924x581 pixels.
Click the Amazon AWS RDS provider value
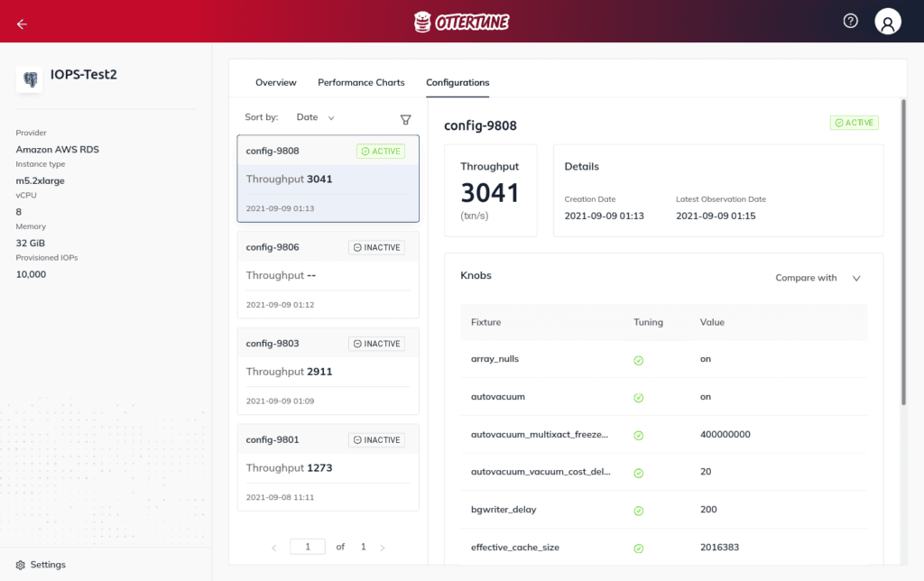click(57, 149)
